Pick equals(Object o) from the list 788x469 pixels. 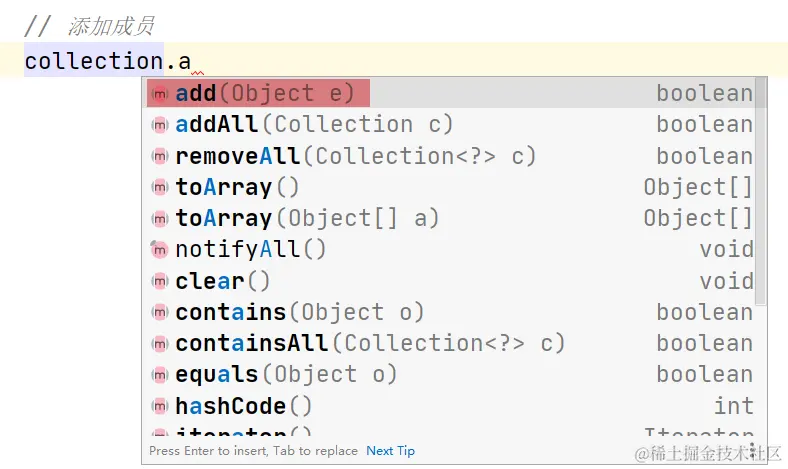(286, 375)
